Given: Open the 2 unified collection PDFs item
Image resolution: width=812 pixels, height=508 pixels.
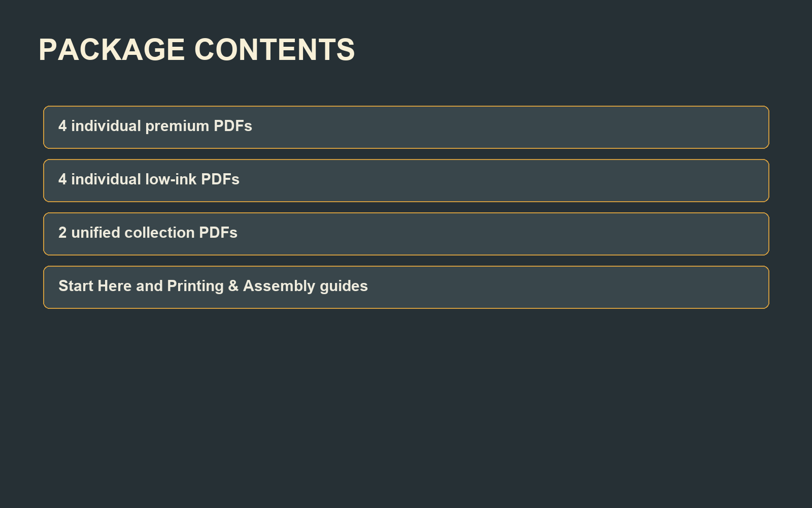Looking at the screenshot, I should click(x=406, y=234).
